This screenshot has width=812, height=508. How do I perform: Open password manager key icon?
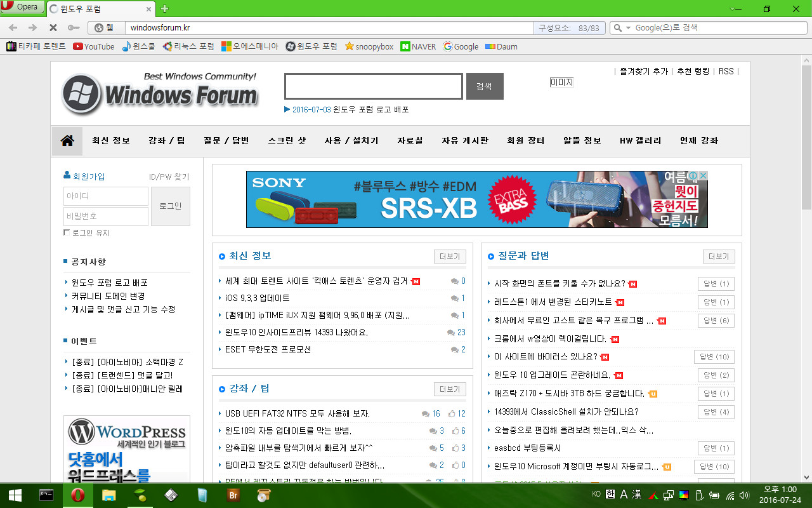click(74, 28)
